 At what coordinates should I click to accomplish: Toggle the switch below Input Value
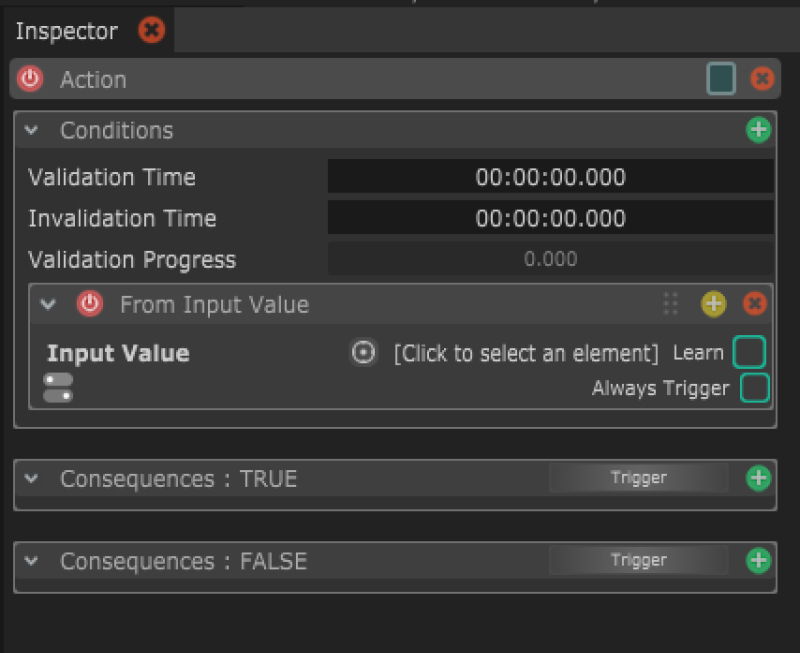[x=58, y=388]
